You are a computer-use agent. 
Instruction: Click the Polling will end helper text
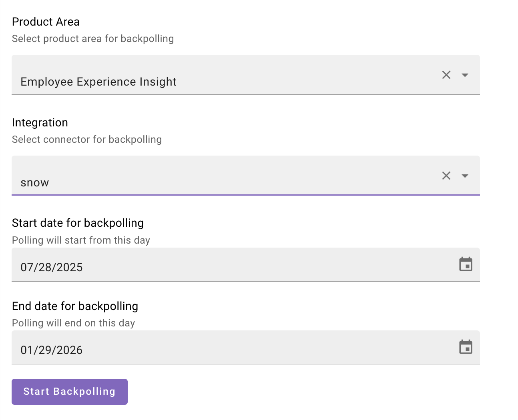click(x=73, y=323)
